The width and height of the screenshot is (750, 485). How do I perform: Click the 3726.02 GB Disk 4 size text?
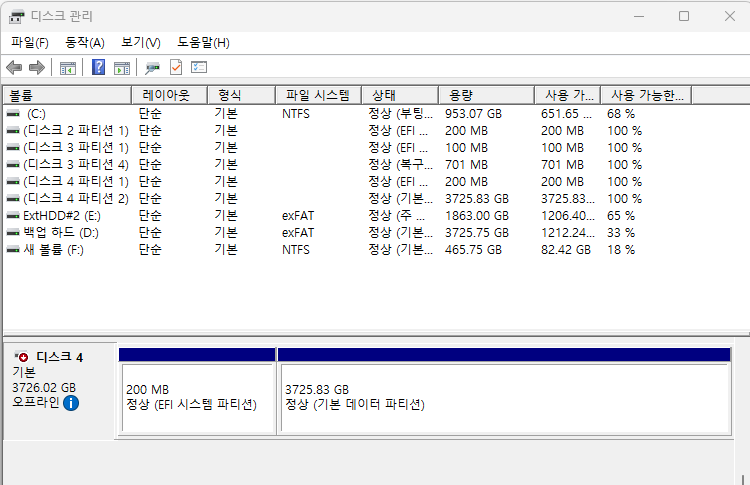[44, 387]
